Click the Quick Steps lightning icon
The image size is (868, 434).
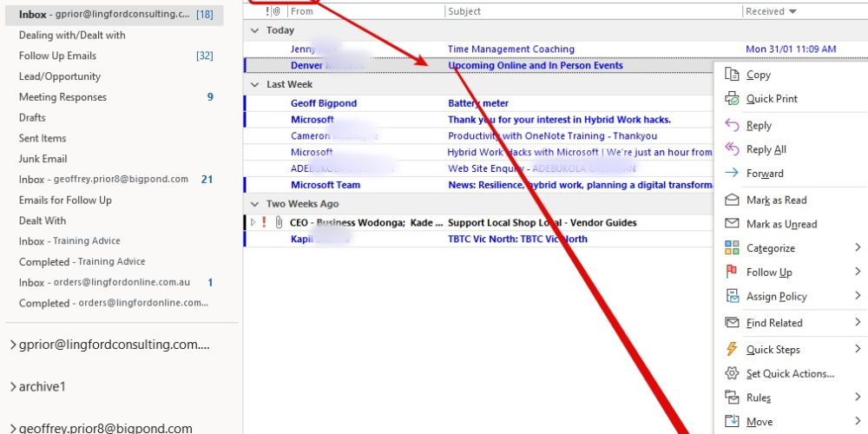(732, 349)
